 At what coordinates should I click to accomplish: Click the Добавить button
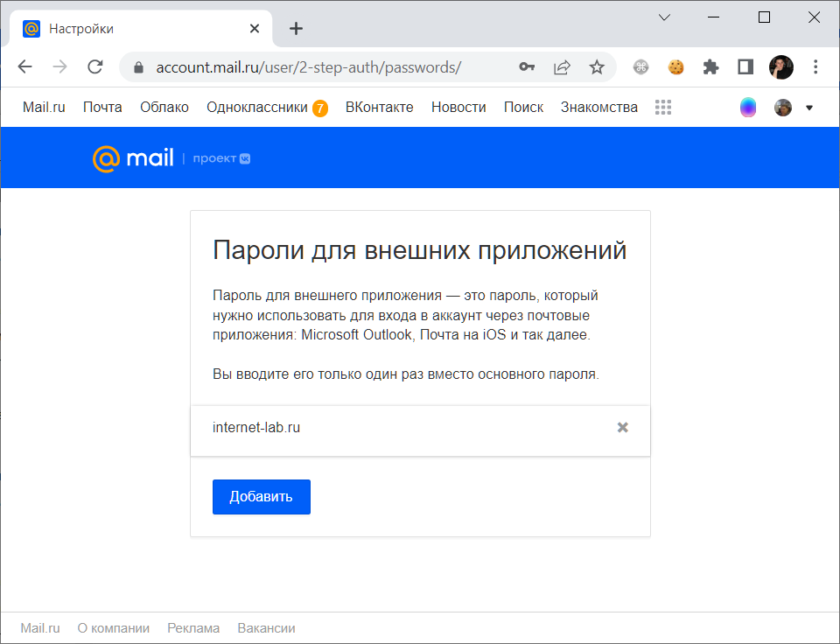coord(262,497)
